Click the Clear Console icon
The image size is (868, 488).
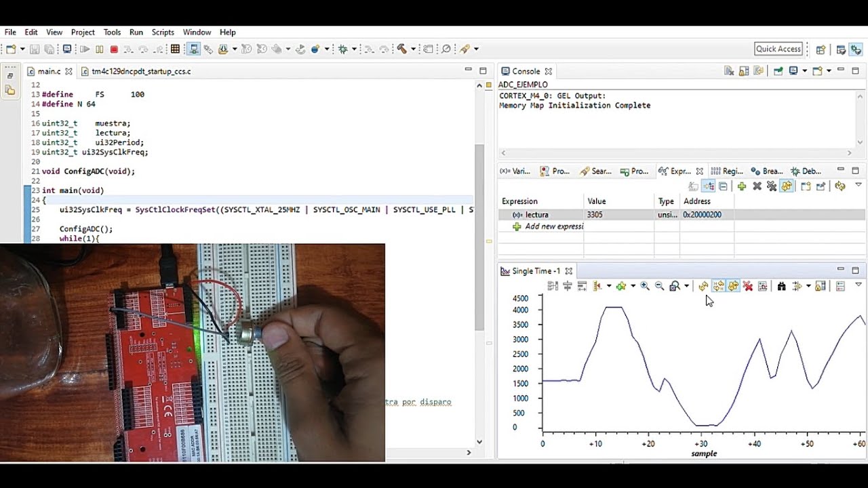(x=729, y=70)
